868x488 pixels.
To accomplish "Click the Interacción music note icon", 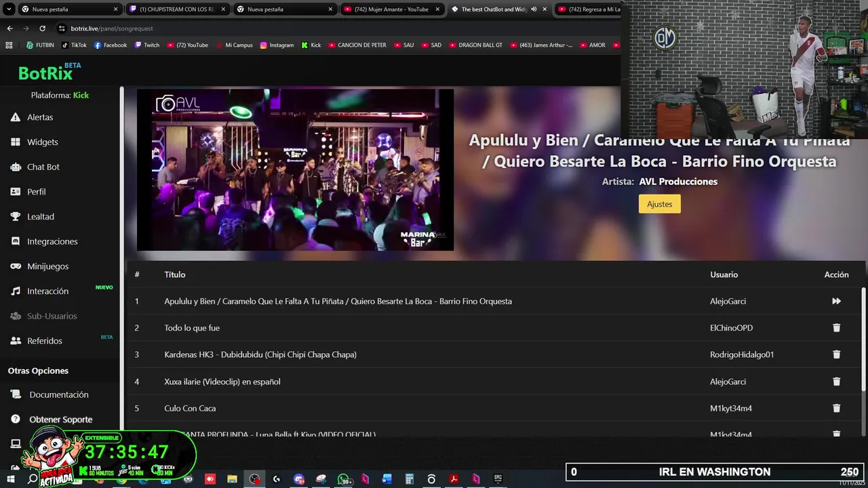I will [x=15, y=291].
